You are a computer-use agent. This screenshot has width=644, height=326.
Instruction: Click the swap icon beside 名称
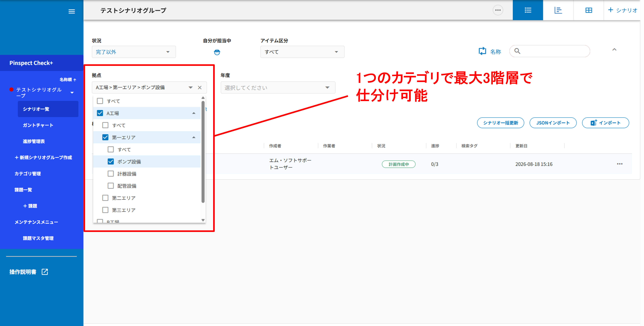click(482, 51)
